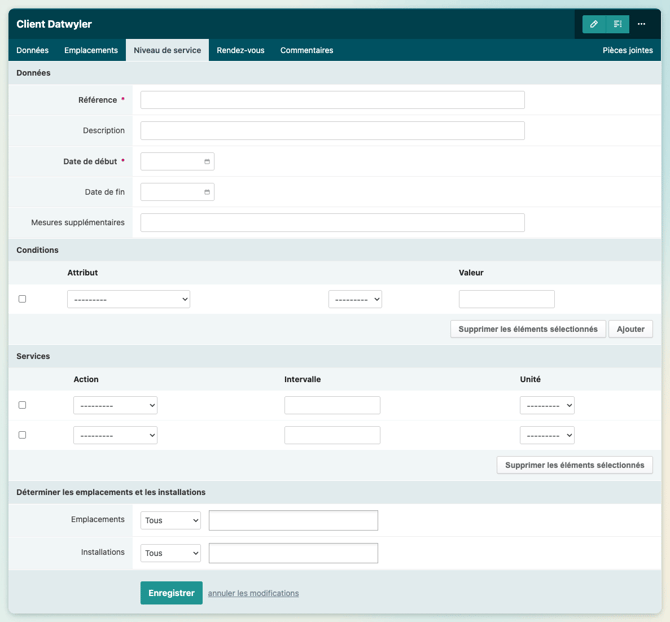This screenshot has height=622, width=670.
Task: Expand the first Action dropdown in Services
Action: click(115, 405)
